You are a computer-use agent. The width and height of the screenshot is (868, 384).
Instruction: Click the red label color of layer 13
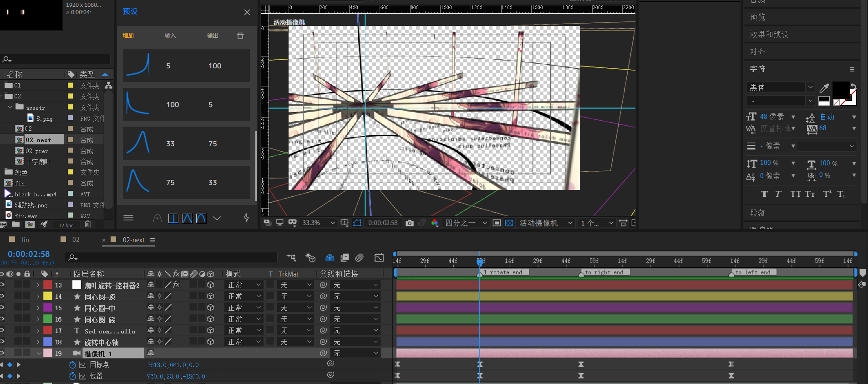[48, 285]
